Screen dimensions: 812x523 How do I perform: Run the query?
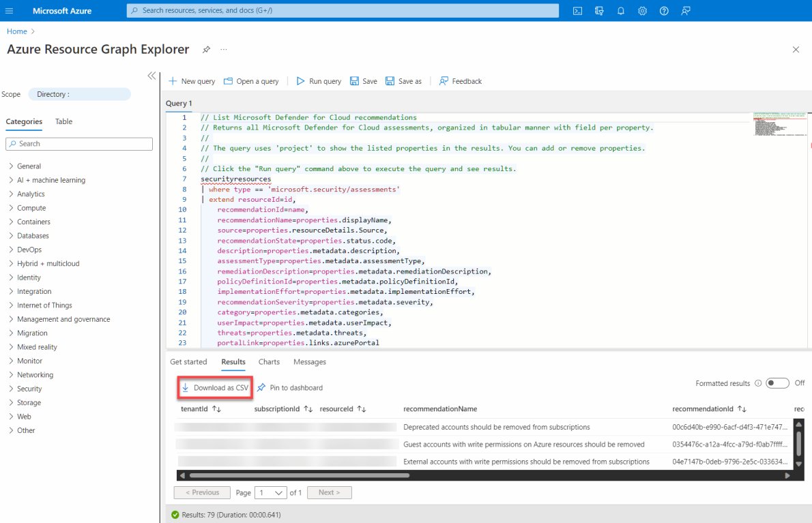tap(319, 81)
